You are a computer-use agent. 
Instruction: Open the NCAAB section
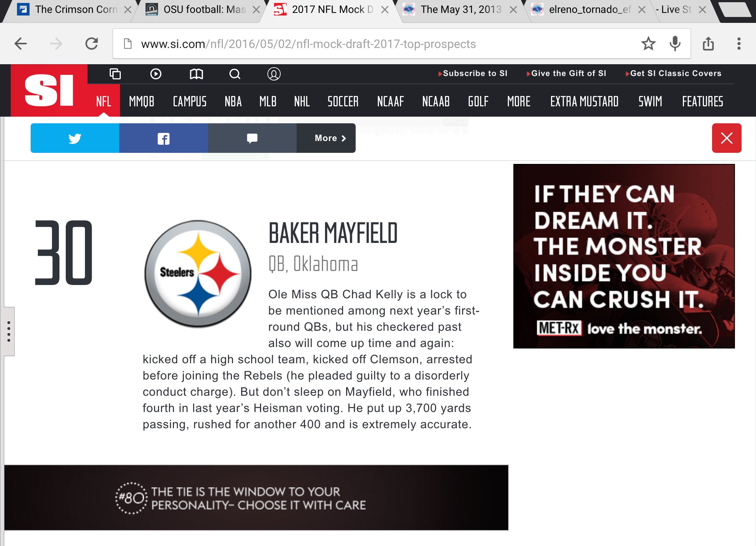pyautogui.click(x=436, y=101)
